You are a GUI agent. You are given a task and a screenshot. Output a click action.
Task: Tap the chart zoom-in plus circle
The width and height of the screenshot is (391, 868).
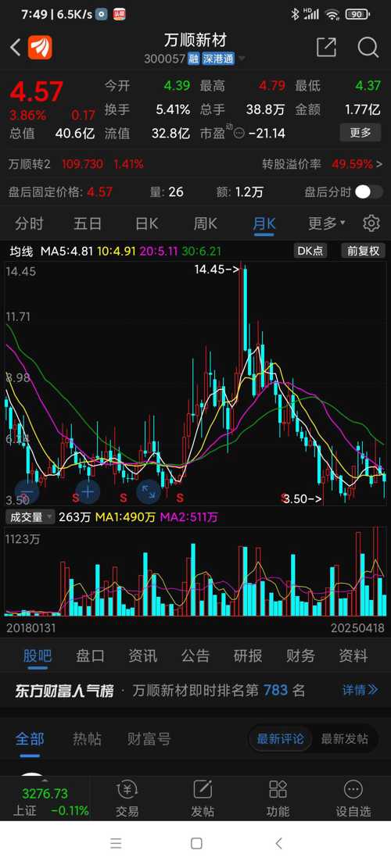click(x=88, y=491)
